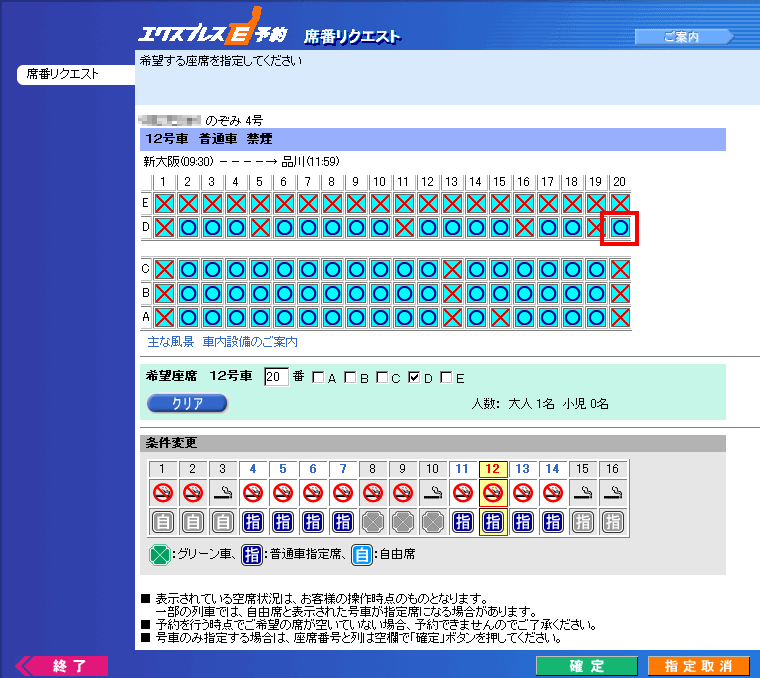Viewport: 760px width, 678px height.
Task: Click seat 5B in row B
Action: [x=260, y=293]
